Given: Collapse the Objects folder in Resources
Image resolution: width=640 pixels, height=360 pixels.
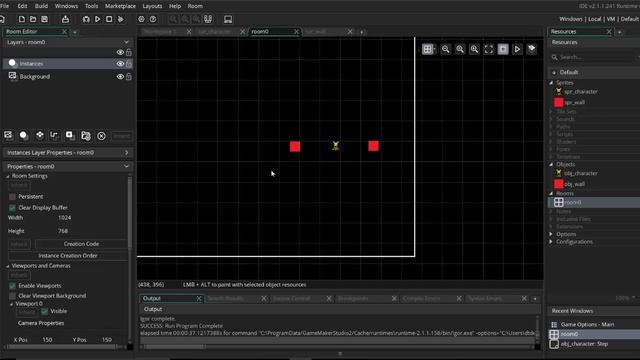Looking at the screenshot, I should [551, 164].
